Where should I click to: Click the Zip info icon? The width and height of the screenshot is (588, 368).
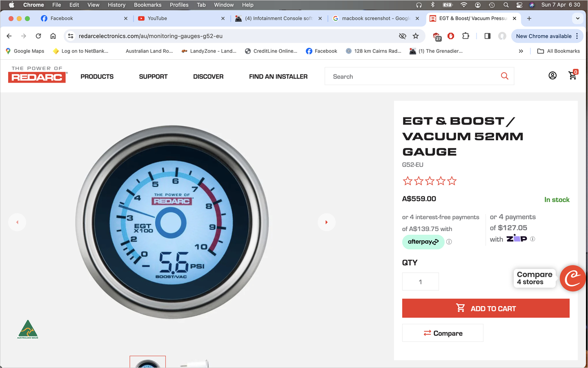532,239
